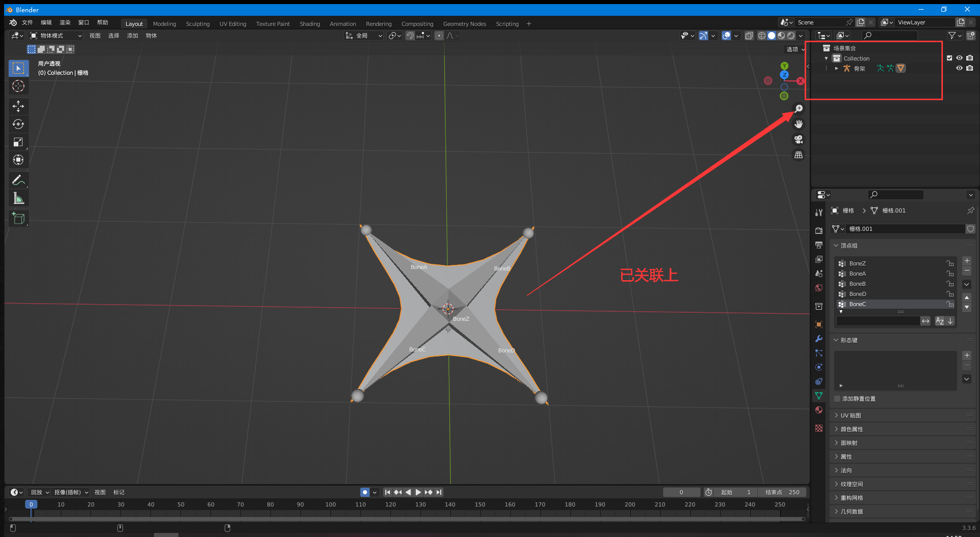Select the BoneA vertex group
Screen dimensions: 980x537
(857, 274)
